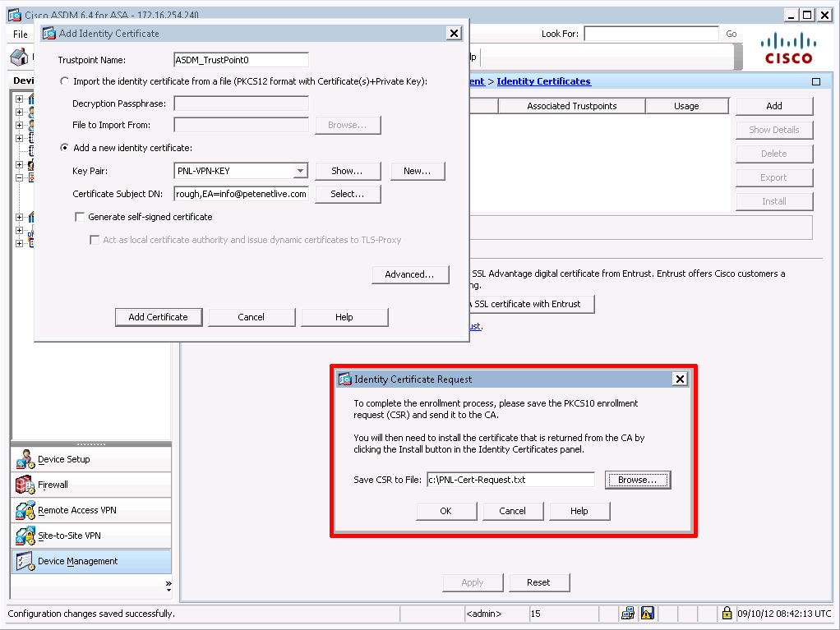Cancel the Identity Certificate Request dialog

pos(513,511)
